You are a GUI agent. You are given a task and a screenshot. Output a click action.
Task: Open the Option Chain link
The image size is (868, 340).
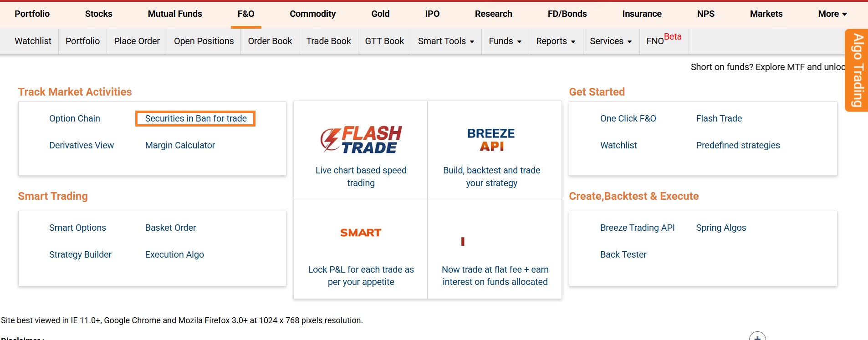point(75,119)
